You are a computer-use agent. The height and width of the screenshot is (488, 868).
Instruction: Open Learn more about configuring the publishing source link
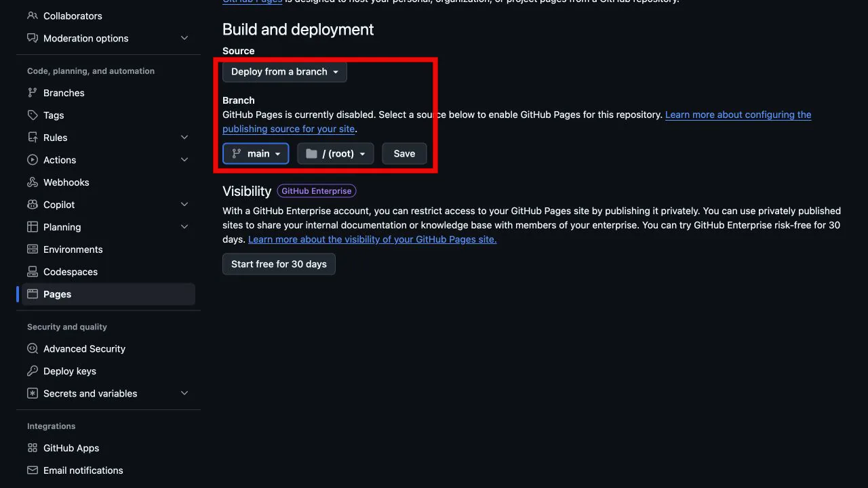point(738,115)
